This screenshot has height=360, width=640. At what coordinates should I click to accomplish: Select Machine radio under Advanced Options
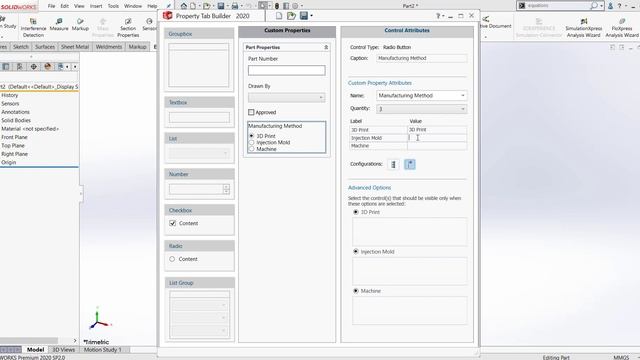pos(356,291)
